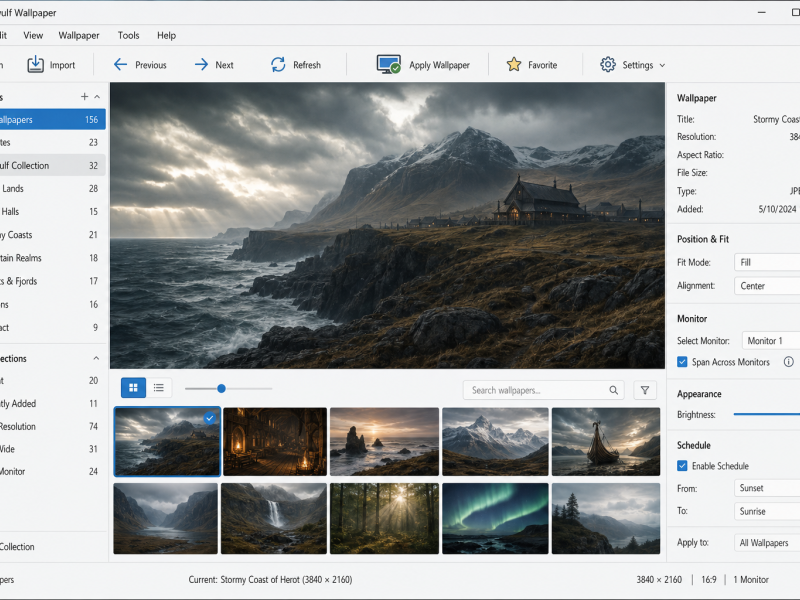Select the sunlit forest thumbnail
Image resolution: width=800 pixels, height=600 pixels.
(384, 518)
